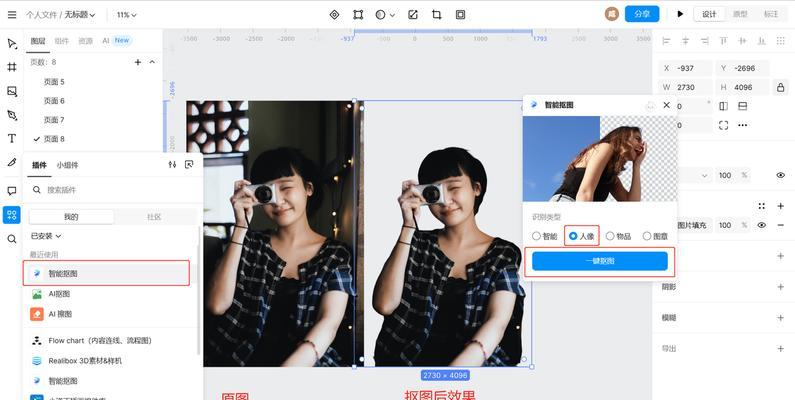Align bottom icon in design panel

[762, 41]
